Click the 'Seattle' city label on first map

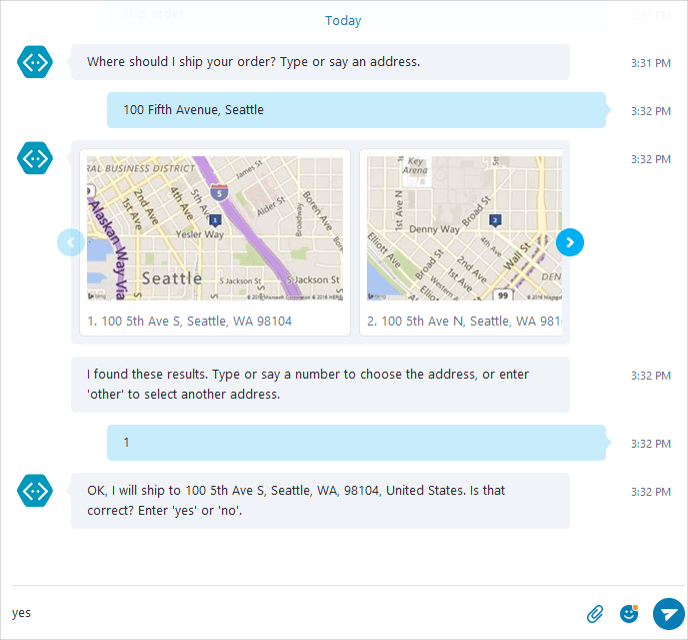pos(172,278)
